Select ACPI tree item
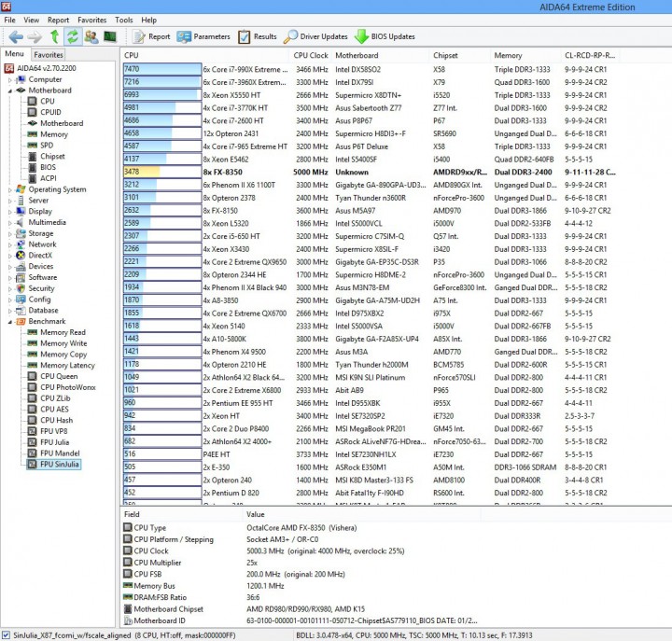Image resolution: width=672 pixels, height=641 pixels. coord(42,178)
